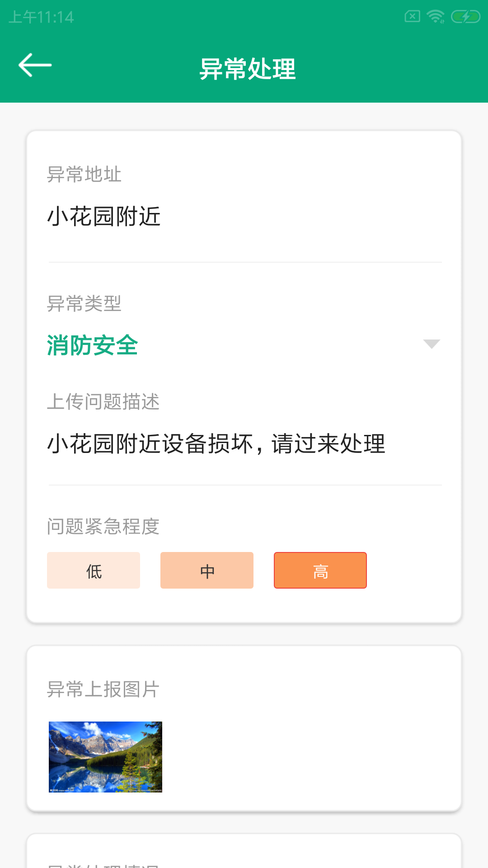Tap the back arrow in the header
The height and width of the screenshot is (868, 488).
click(35, 66)
